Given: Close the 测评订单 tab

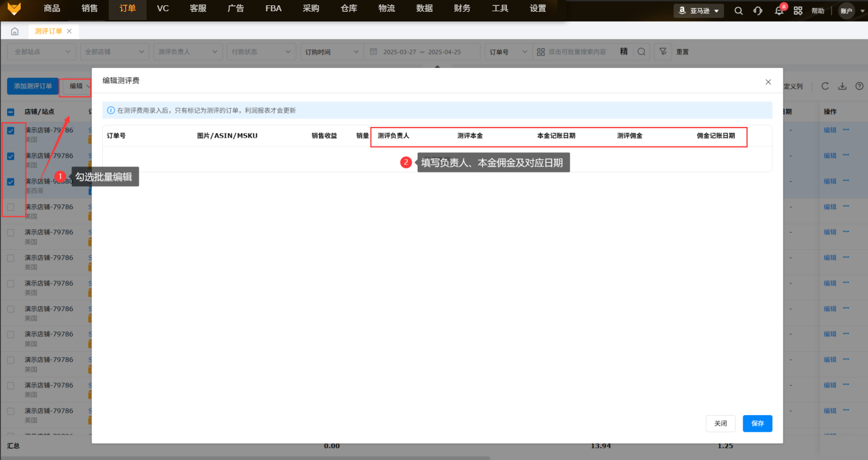Looking at the screenshot, I should click(x=69, y=31).
